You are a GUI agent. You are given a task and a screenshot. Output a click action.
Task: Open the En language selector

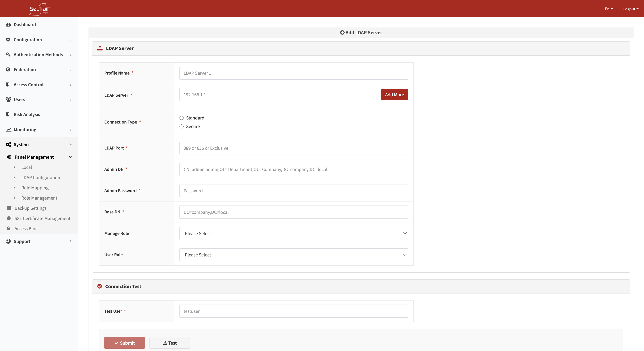point(609,9)
